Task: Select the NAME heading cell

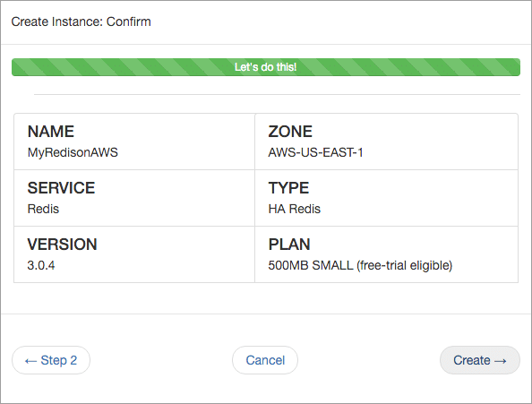Action: [51, 132]
